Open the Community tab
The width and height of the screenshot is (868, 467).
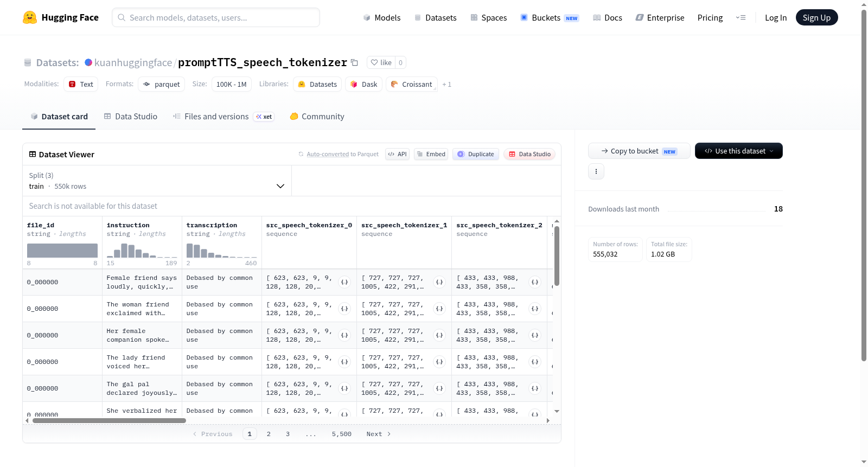[317, 116]
